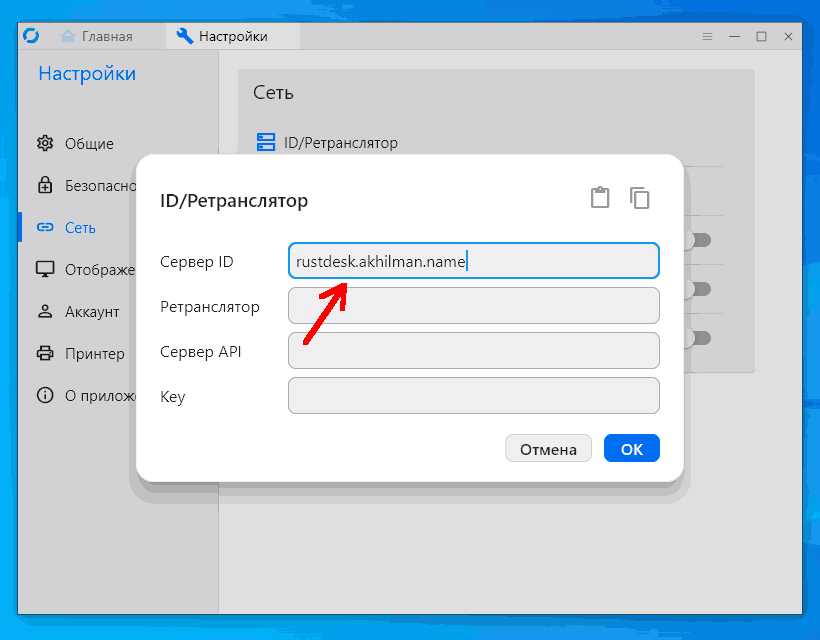Open Аккаунт person icon in sidebar

click(45, 311)
